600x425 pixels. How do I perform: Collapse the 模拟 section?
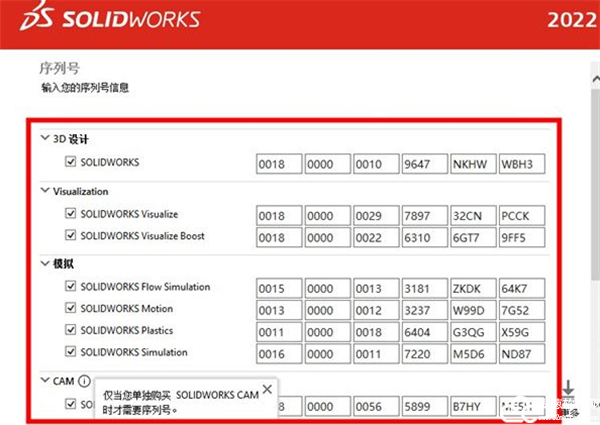pos(45,263)
